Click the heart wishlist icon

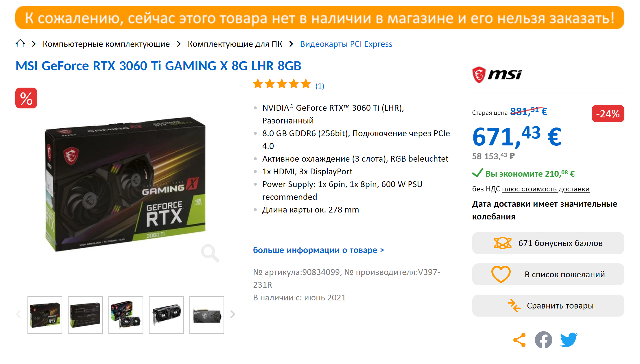501,274
